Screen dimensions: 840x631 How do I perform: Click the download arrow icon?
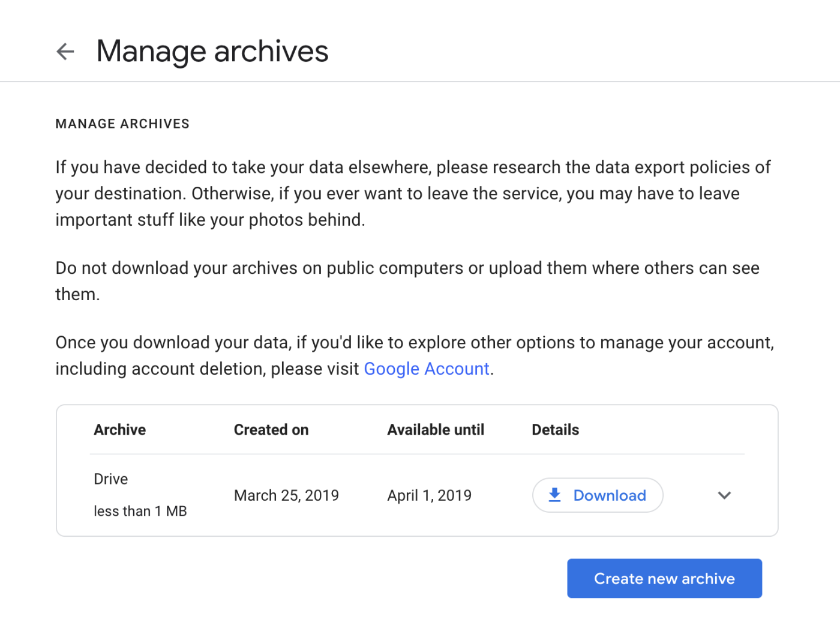tap(555, 495)
